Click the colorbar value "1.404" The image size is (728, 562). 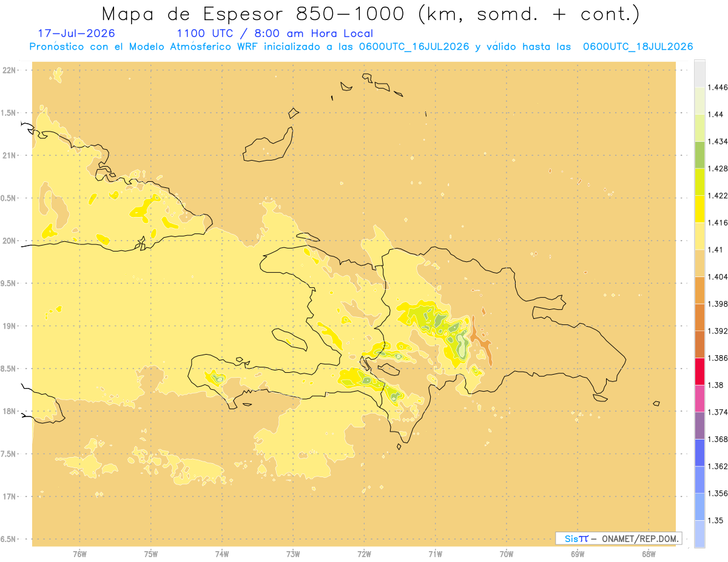(x=718, y=277)
